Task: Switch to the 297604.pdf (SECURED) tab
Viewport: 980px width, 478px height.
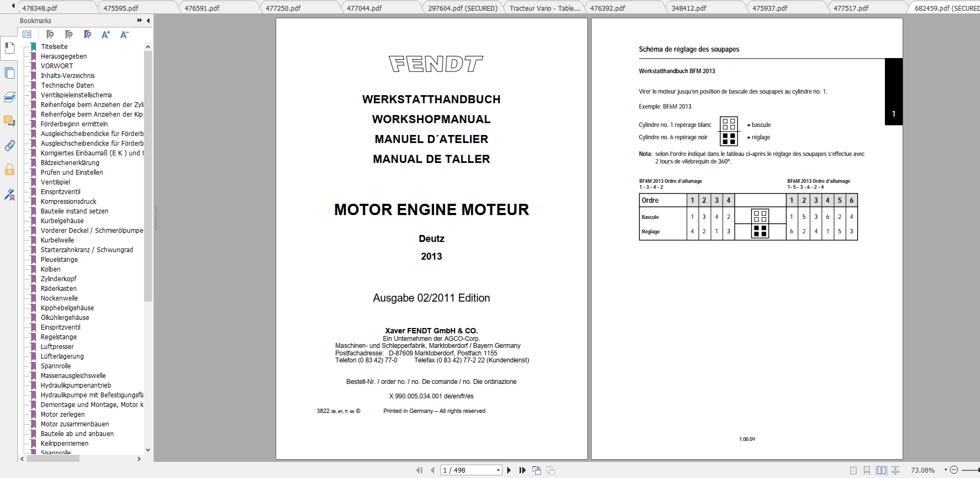Action: point(463,8)
